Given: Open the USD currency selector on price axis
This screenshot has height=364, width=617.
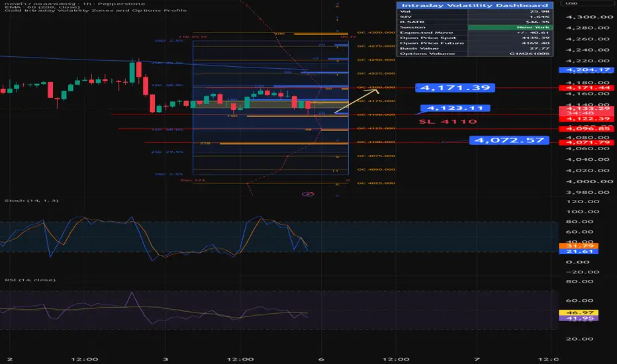Looking at the screenshot, I should [571, 3].
